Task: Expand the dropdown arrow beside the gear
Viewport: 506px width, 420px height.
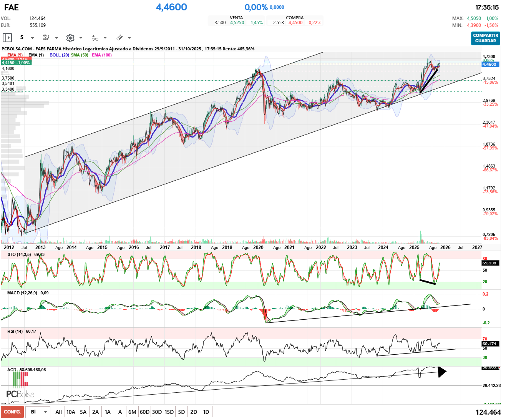Action: (x=81, y=38)
